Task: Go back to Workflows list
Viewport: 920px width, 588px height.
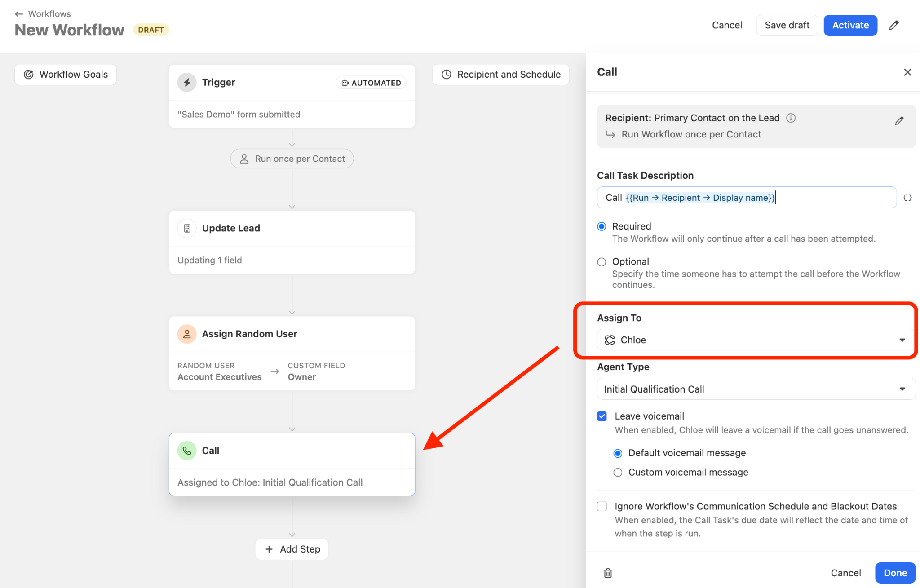Action: tap(43, 13)
